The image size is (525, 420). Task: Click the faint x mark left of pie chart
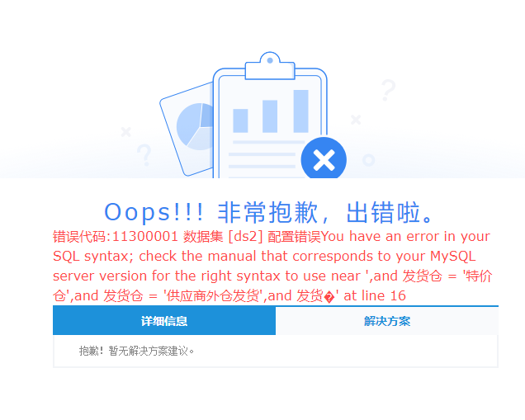(126, 131)
